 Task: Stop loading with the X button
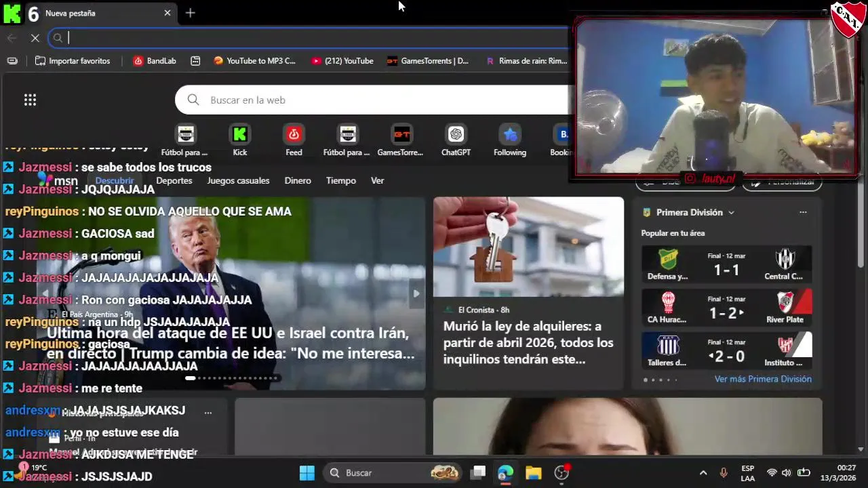click(35, 38)
